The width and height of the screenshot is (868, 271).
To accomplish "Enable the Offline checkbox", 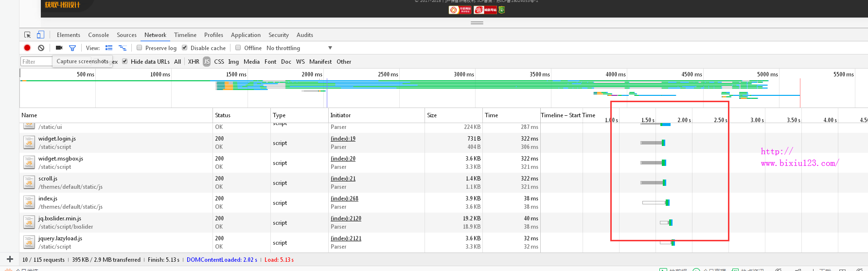I will pyautogui.click(x=238, y=48).
